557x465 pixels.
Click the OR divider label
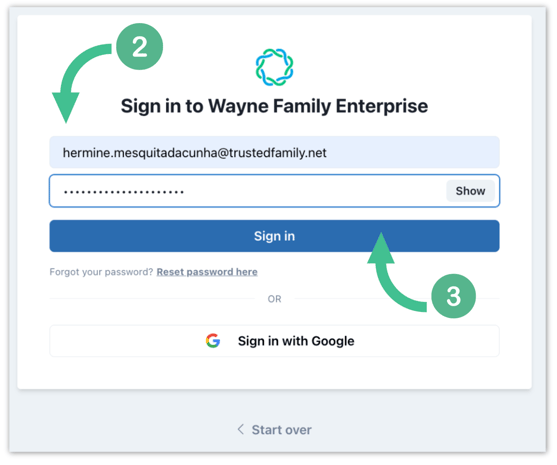click(x=274, y=299)
